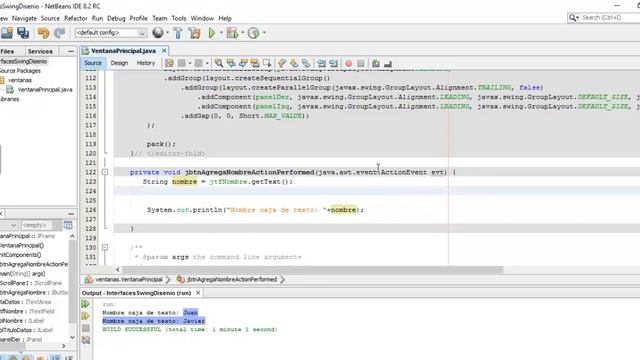Click the Open Project toolbar icon
640x360 pixels.
click(7, 33)
